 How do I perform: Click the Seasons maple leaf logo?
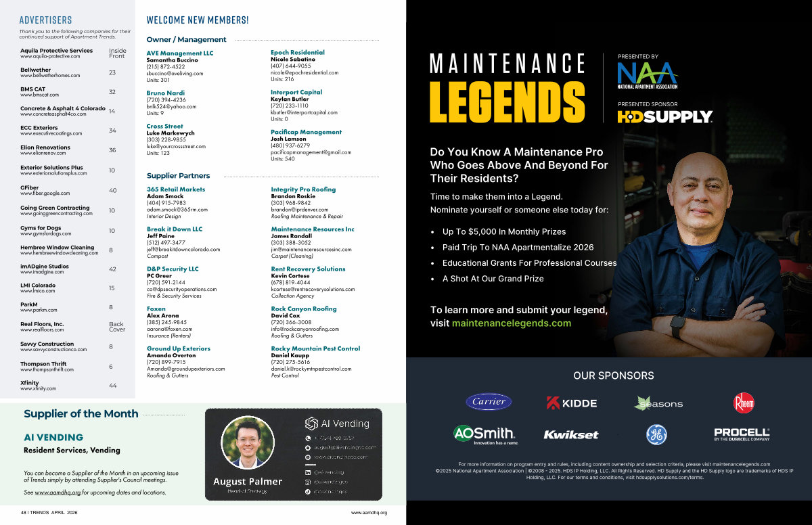click(658, 403)
